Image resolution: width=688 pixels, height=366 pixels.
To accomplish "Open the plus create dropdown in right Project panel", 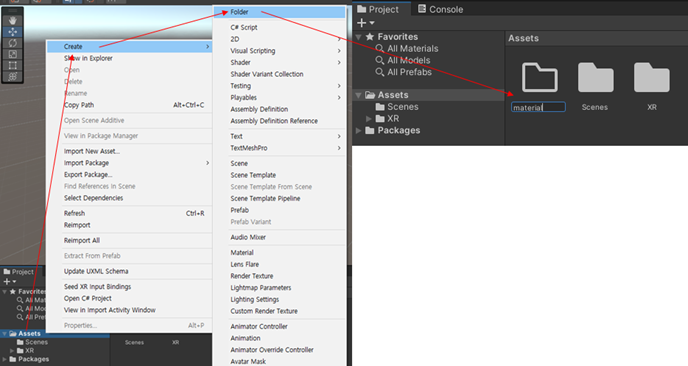I will 365,23.
